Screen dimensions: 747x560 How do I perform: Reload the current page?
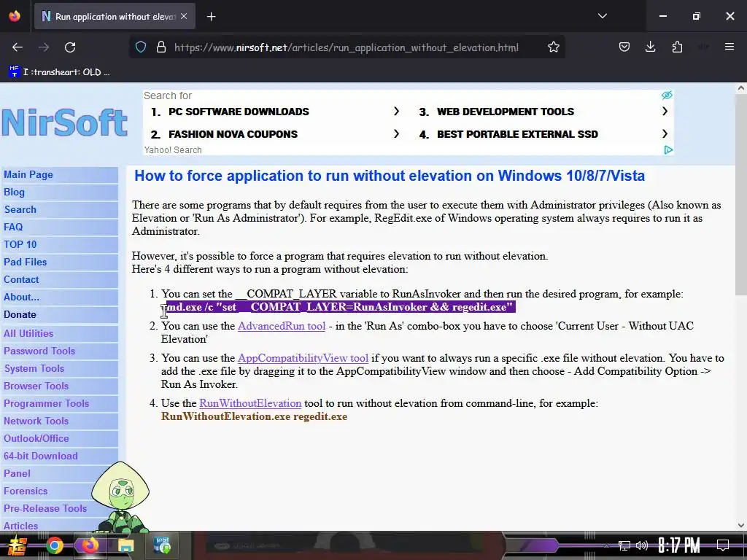70,47
